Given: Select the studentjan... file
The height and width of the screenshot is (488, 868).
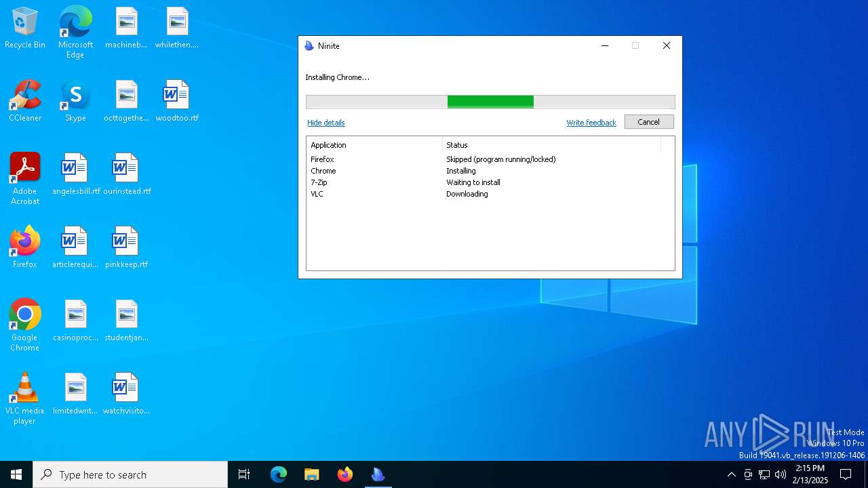Looking at the screenshot, I should click(x=126, y=321).
